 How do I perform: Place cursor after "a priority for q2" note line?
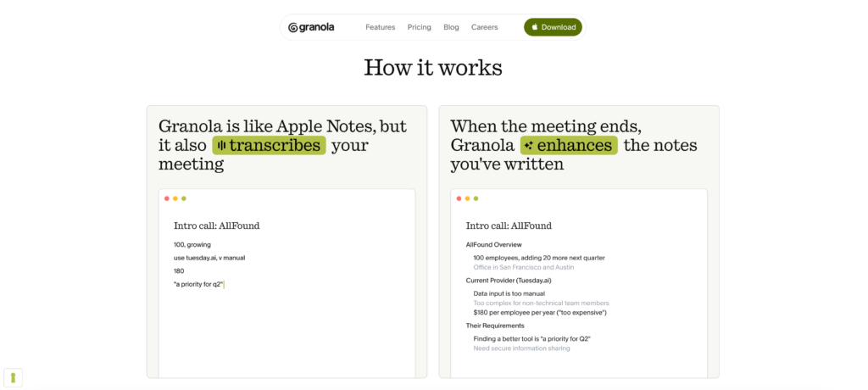click(x=224, y=284)
